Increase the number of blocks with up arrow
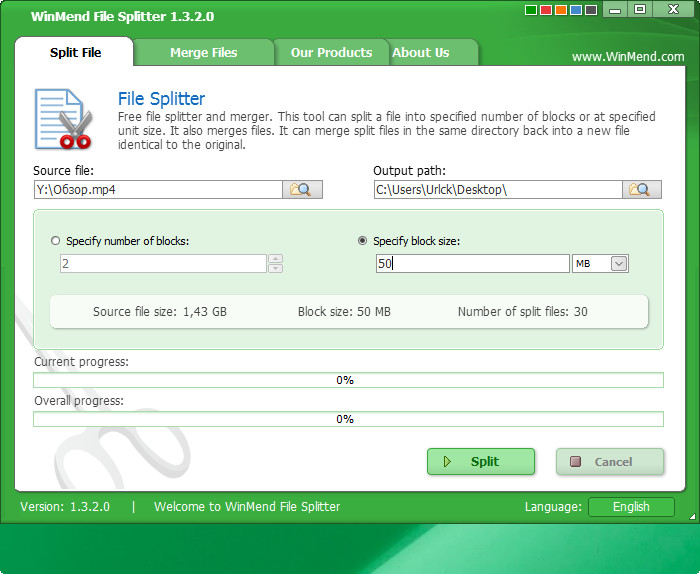 click(x=275, y=259)
